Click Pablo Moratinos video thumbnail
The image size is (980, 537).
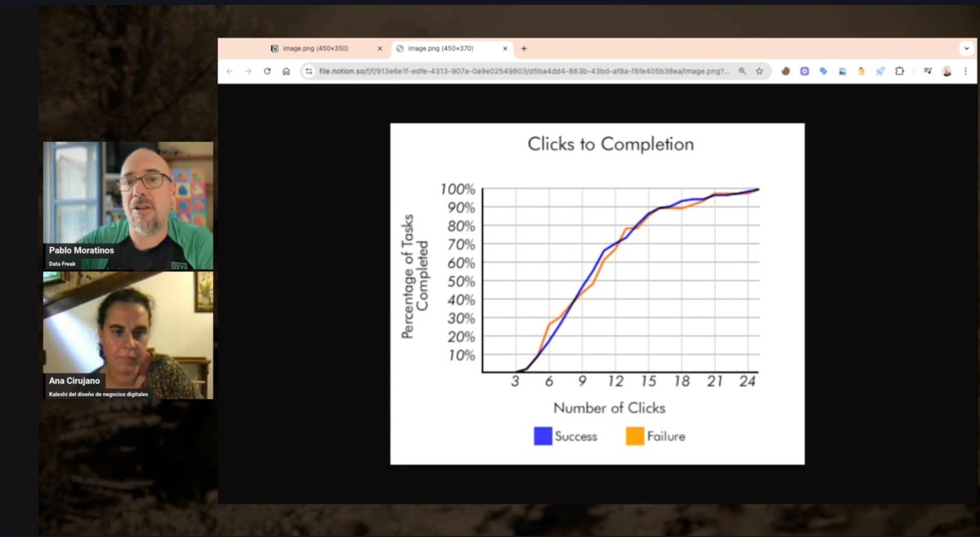(128, 205)
